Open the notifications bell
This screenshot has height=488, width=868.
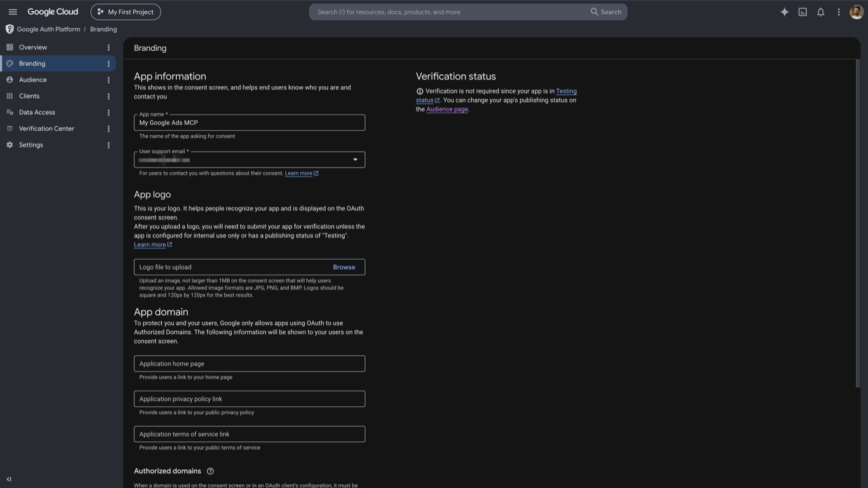pyautogui.click(x=820, y=12)
